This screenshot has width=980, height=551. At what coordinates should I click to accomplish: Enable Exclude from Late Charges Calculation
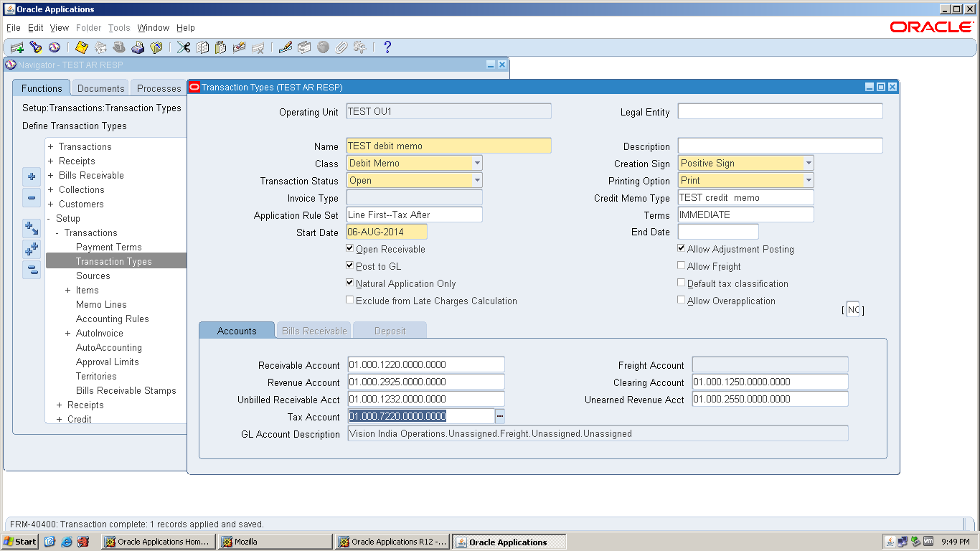349,300
